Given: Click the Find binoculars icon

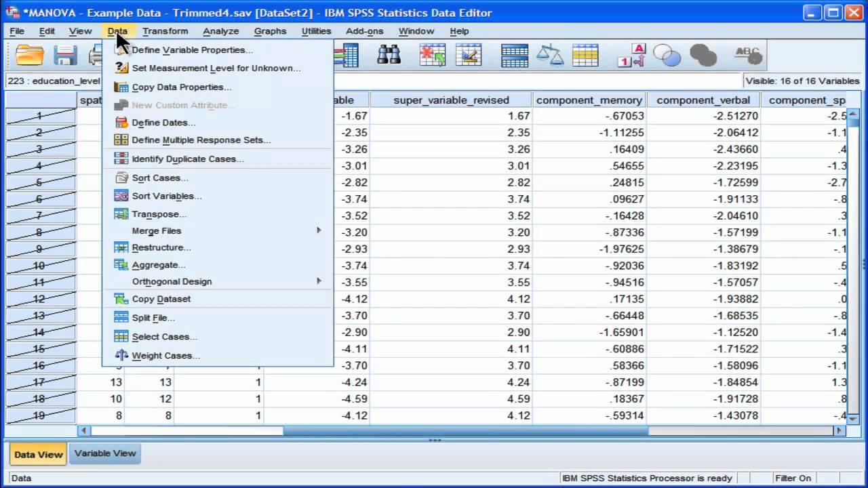Looking at the screenshot, I should tap(389, 56).
